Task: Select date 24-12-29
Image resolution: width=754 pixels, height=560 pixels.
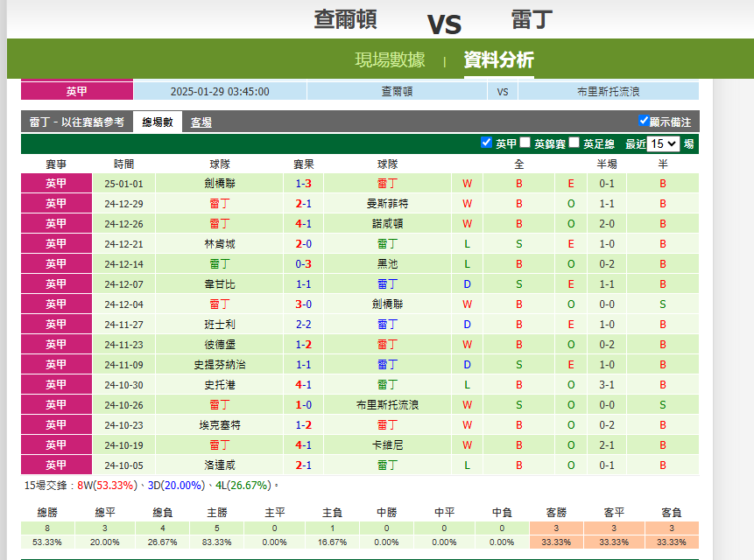Action: pos(124,204)
